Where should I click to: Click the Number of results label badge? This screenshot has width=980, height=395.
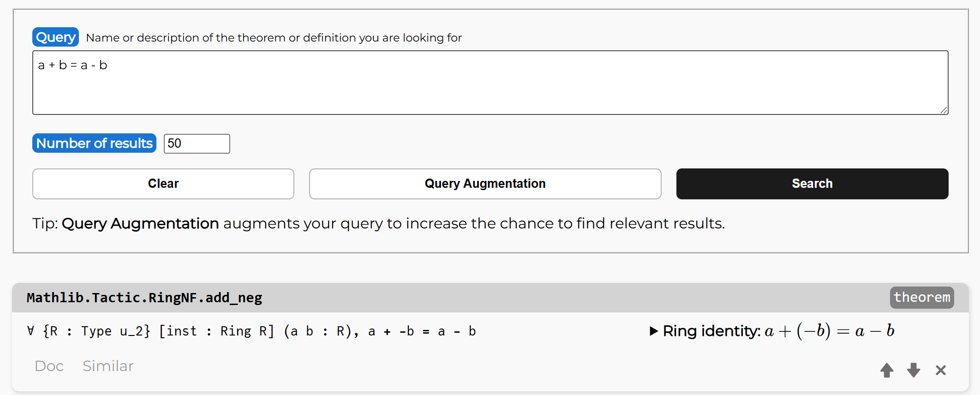(94, 144)
